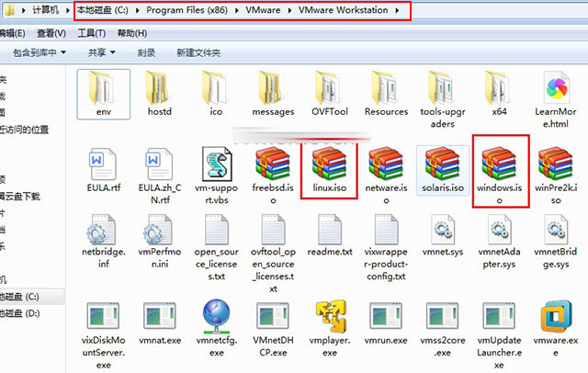Select the windows.iso file

(499, 176)
